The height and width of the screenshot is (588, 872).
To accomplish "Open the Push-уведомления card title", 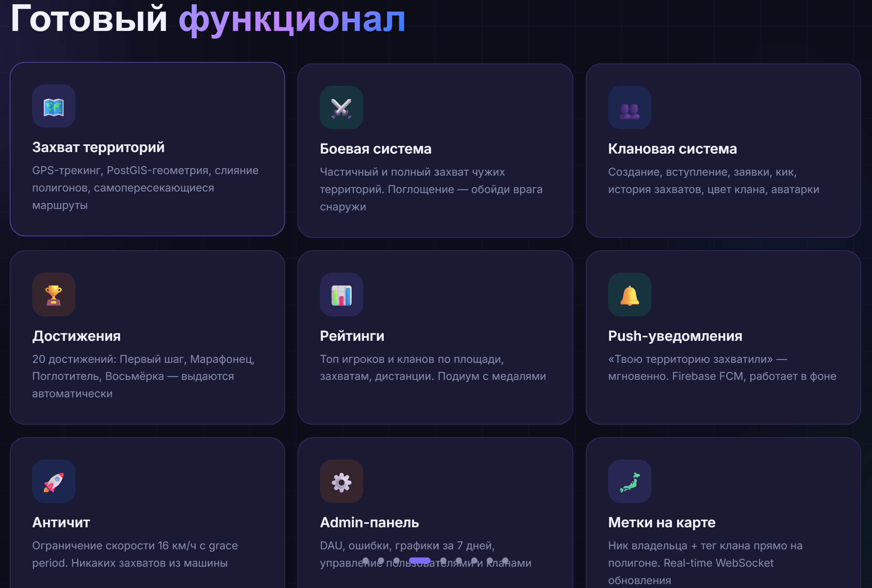I will (675, 336).
